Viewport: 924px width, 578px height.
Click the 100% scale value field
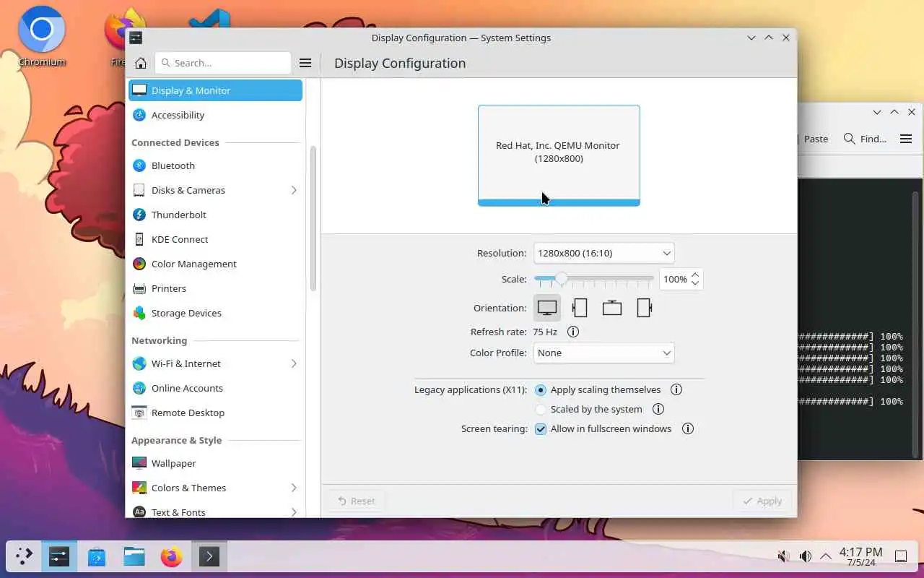675,279
